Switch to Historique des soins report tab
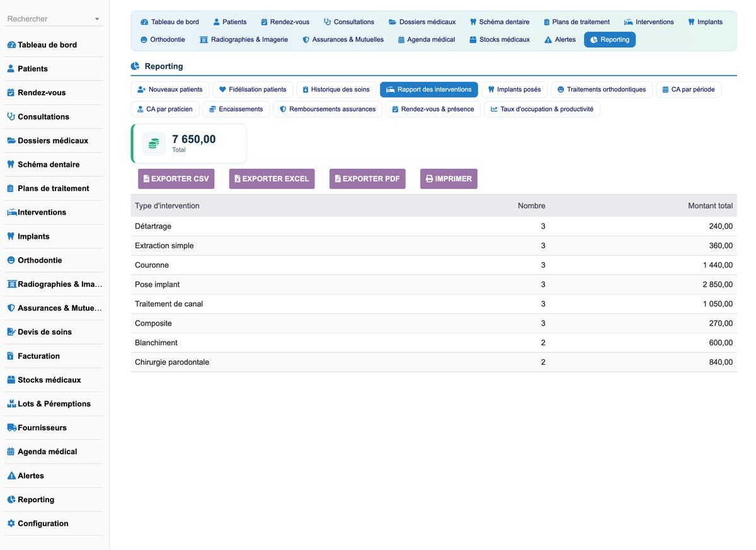The image size is (756, 550). pyautogui.click(x=336, y=89)
